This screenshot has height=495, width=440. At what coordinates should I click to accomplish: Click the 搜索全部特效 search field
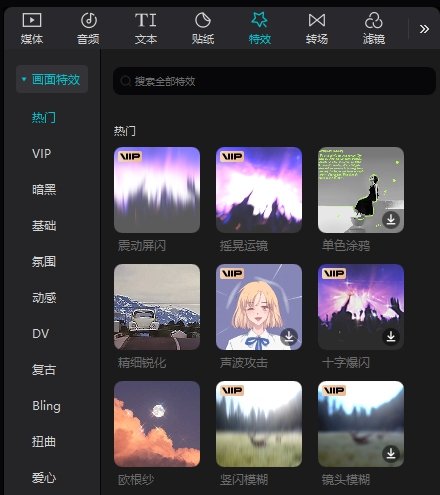274,81
